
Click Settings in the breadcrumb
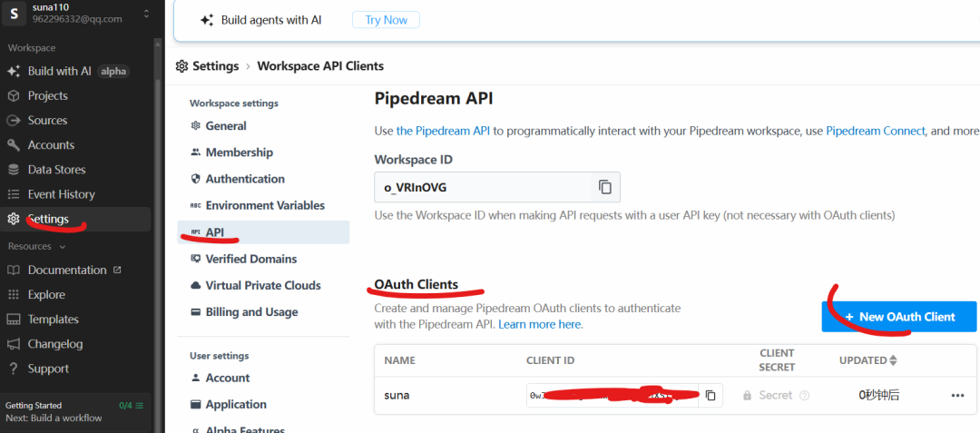[216, 66]
